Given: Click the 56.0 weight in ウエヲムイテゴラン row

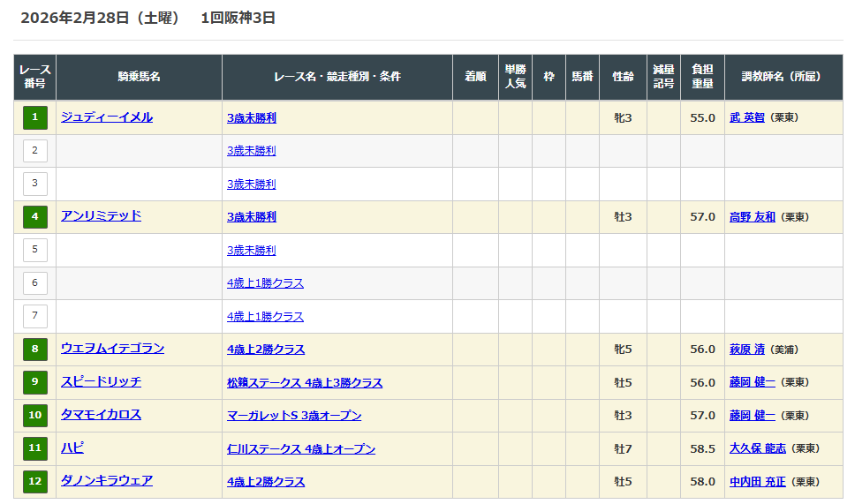Looking at the screenshot, I should pos(702,350).
